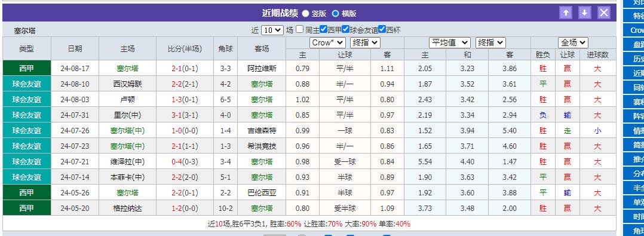
Task: Open the 终指 dropdown beside 平均值
Action: [490, 42]
